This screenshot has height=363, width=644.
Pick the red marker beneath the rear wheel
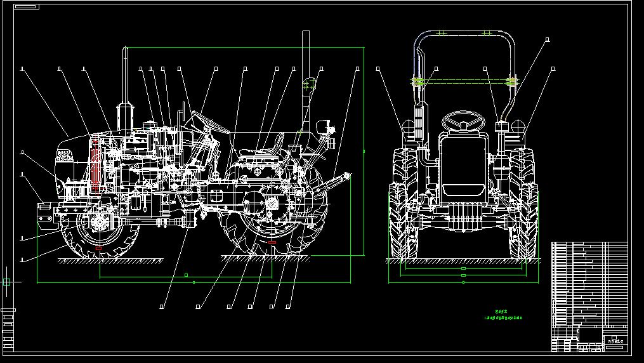(x=272, y=242)
